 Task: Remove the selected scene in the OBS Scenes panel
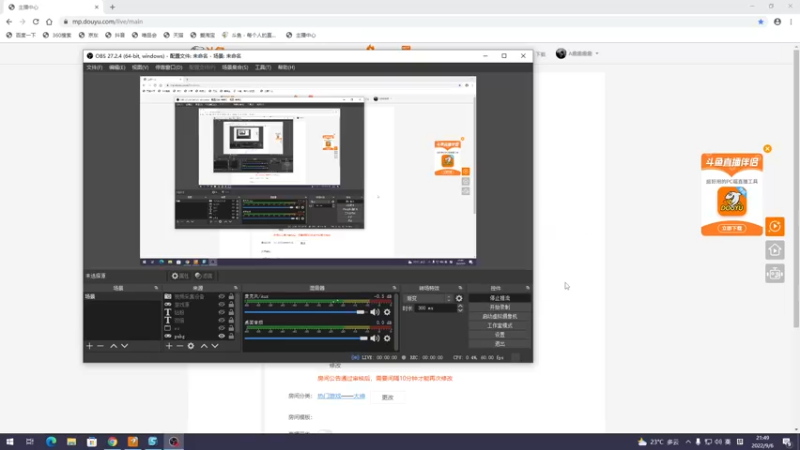click(101, 346)
